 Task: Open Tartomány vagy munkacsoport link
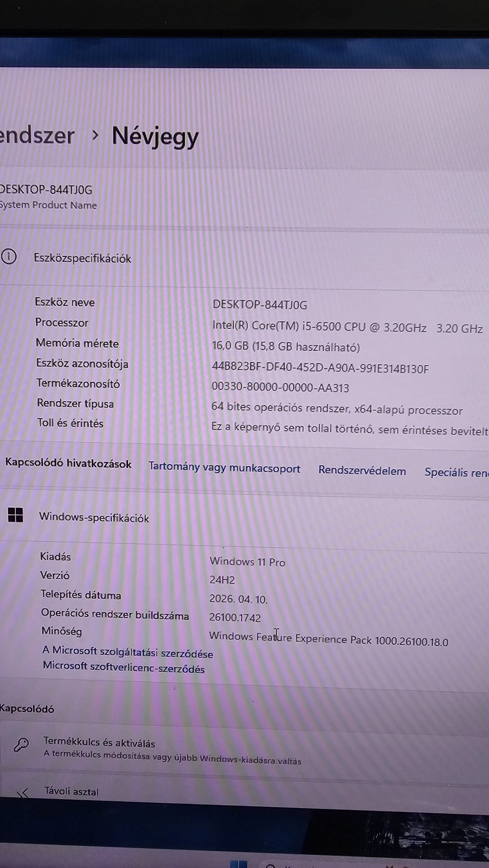pos(224,468)
